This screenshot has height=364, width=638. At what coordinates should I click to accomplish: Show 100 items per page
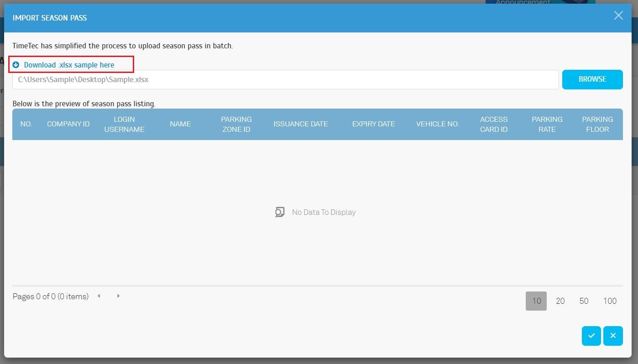pyautogui.click(x=610, y=301)
